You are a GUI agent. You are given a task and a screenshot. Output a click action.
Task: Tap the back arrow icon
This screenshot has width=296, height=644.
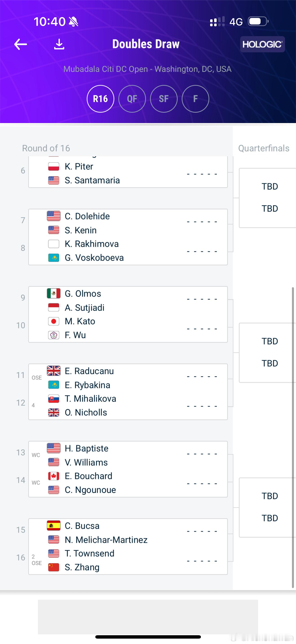tap(20, 44)
